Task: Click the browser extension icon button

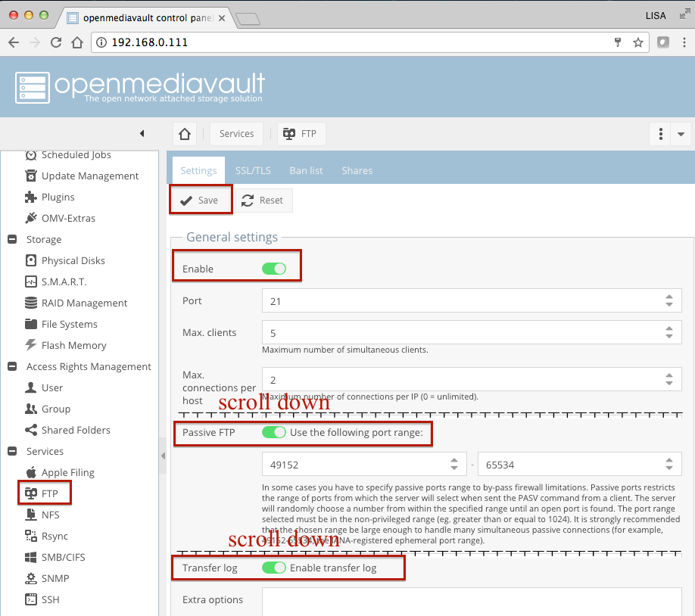Action: tap(663, 42)
